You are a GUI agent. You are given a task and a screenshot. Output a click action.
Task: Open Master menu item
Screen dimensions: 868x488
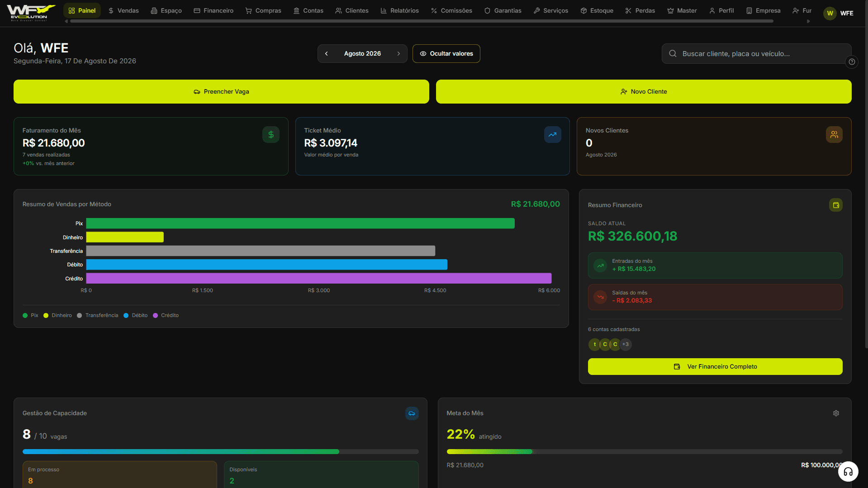point(682,10)
